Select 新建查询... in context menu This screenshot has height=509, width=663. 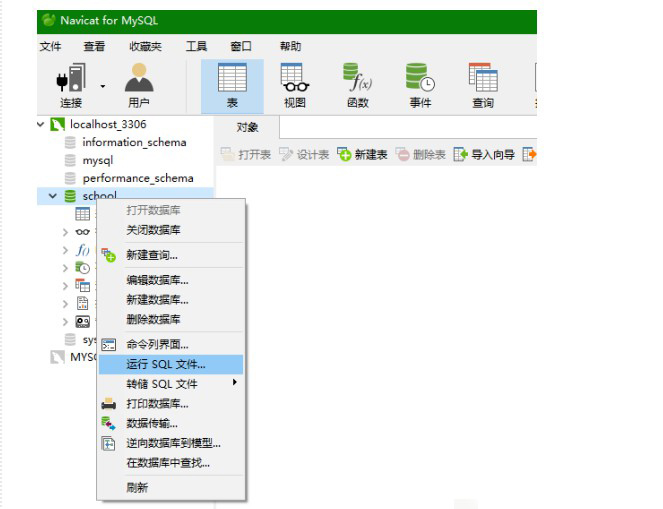click(x=152, y=255)
